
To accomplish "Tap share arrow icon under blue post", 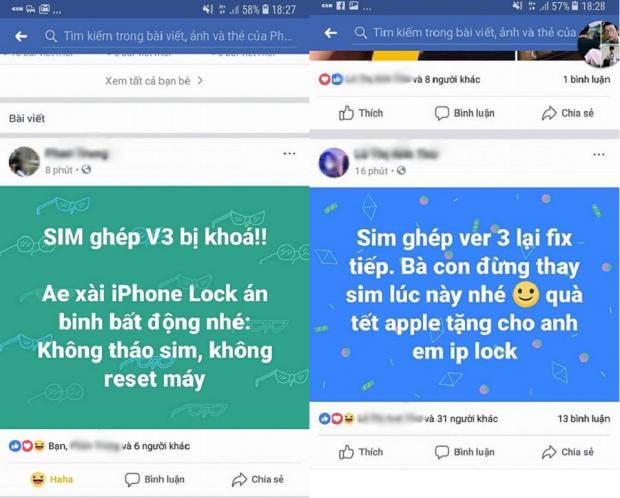I will 549,452.
